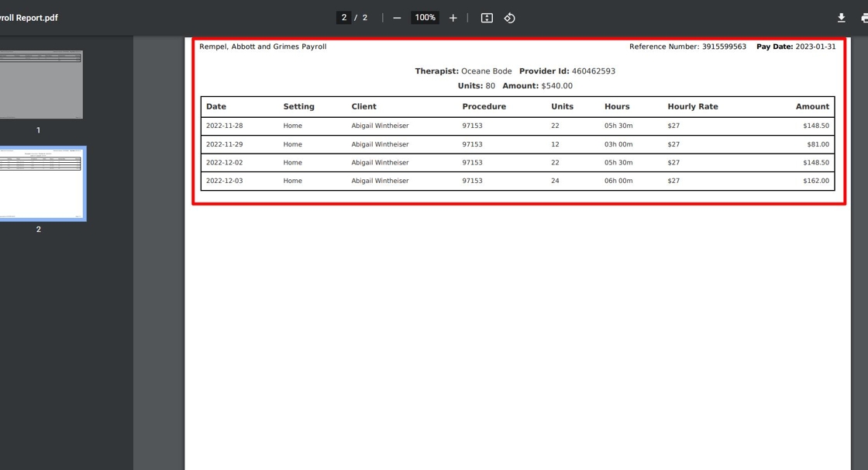This screenshot has width=868, height=470.
Task: Click the total Units: 80 text
Action: 477,86
